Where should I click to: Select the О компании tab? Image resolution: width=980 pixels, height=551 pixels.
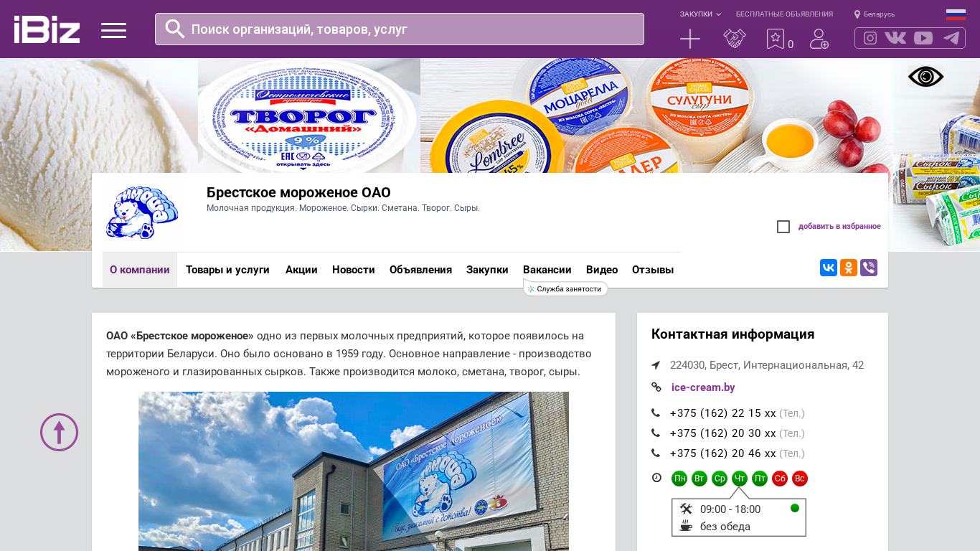coord(140,270)
